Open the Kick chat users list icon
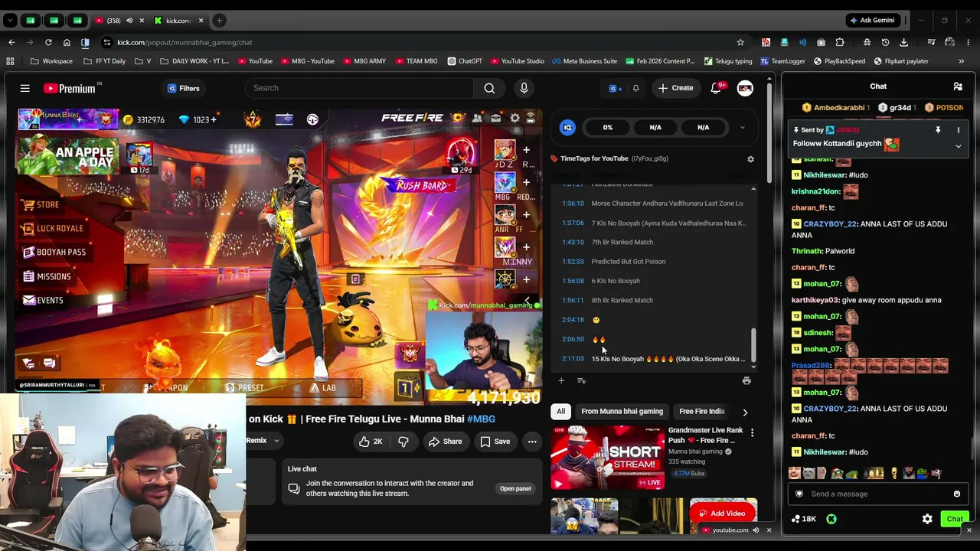This screenshot has height=551, width=980. point(957,87)
